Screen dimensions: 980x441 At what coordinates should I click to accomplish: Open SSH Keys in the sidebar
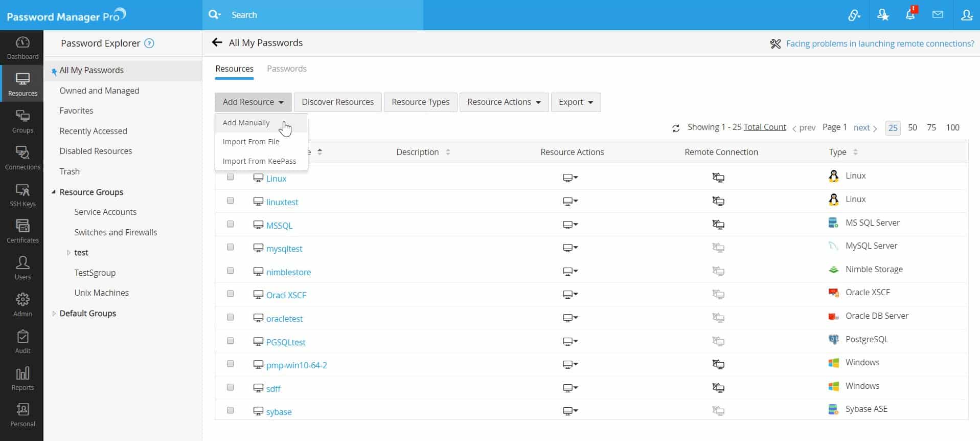click(x=22, y=195)
